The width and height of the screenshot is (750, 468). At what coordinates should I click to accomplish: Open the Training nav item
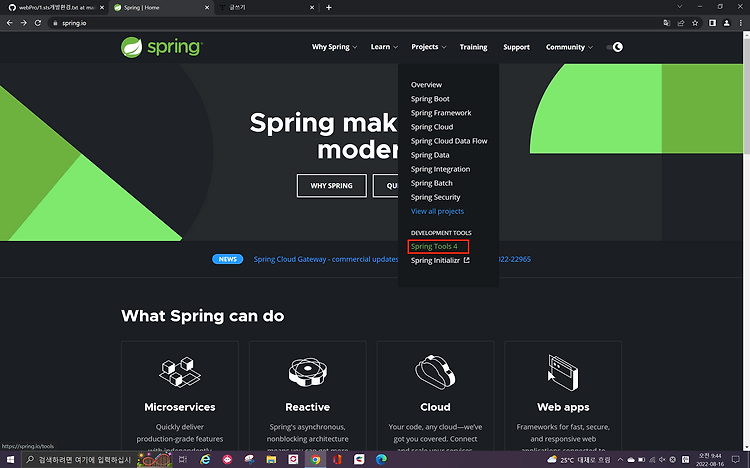tap(474, 47)
